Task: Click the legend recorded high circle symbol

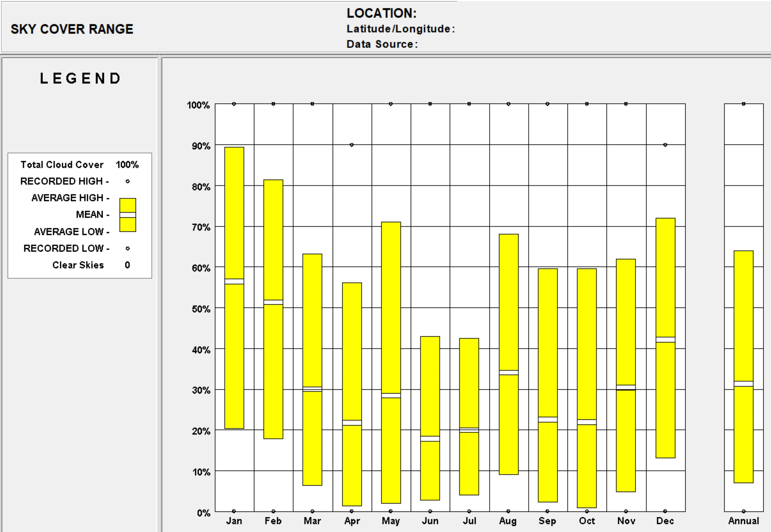Action: (128, 181)
